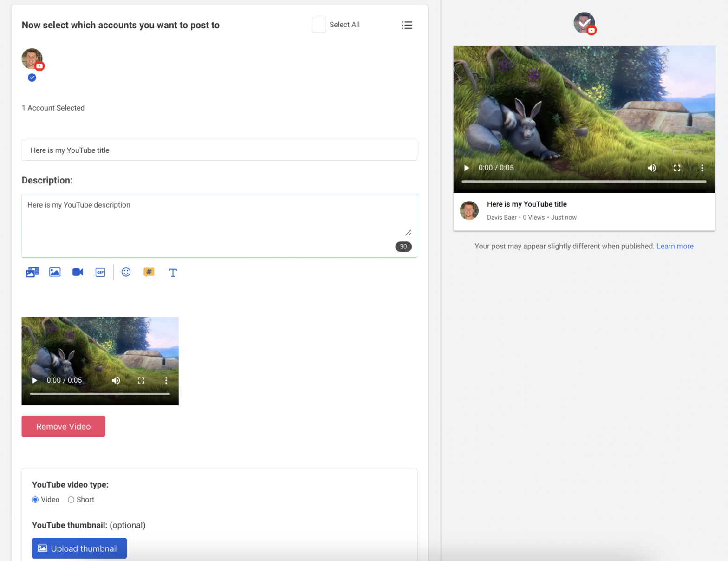Open the Learn more link

pyautogui.click(x=675, y=246)
